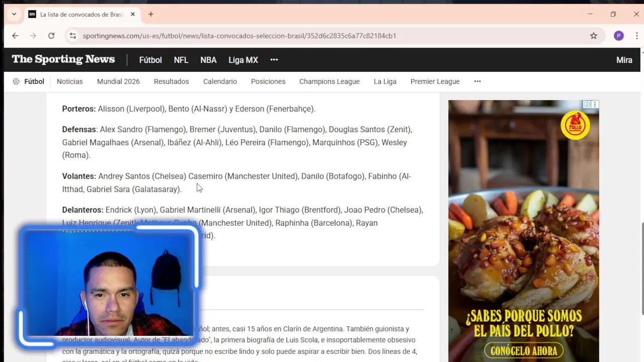Click the ad info icon
The width and height of the screenshot is (644, 362).
click(587, 104)
